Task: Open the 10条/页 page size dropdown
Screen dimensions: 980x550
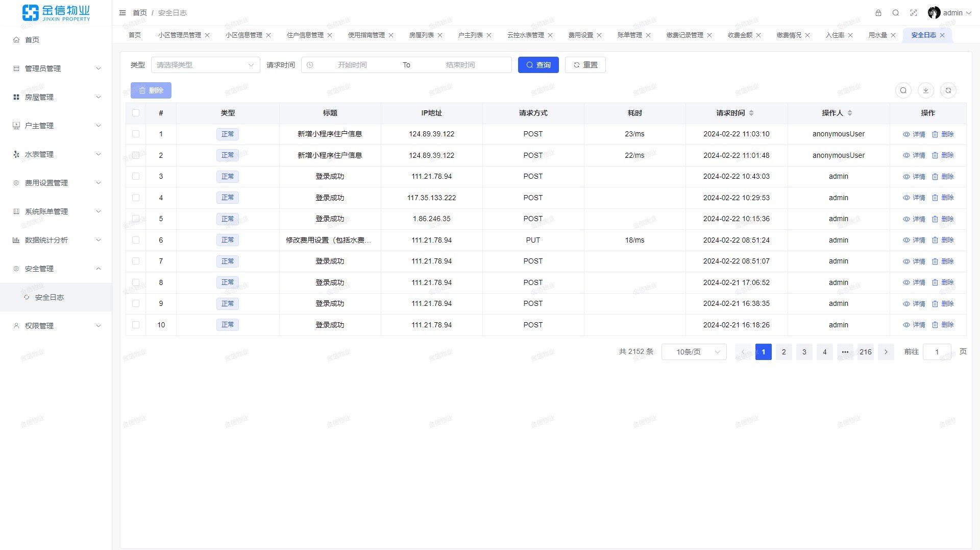Action: point(694,352)
